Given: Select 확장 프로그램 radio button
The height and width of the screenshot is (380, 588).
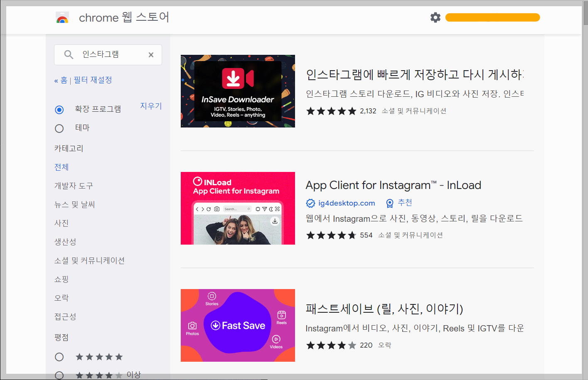Looking at the screenshot, I should pos(59,110).
